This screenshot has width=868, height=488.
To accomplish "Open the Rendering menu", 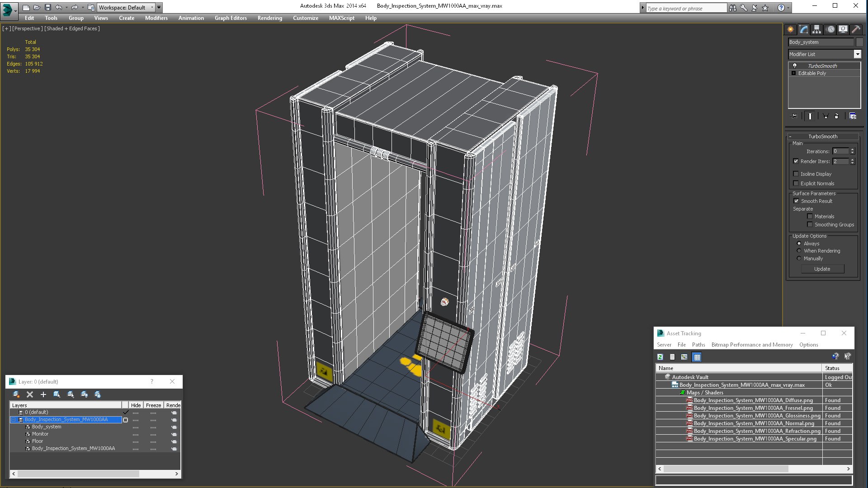I will tap(269, 18).
